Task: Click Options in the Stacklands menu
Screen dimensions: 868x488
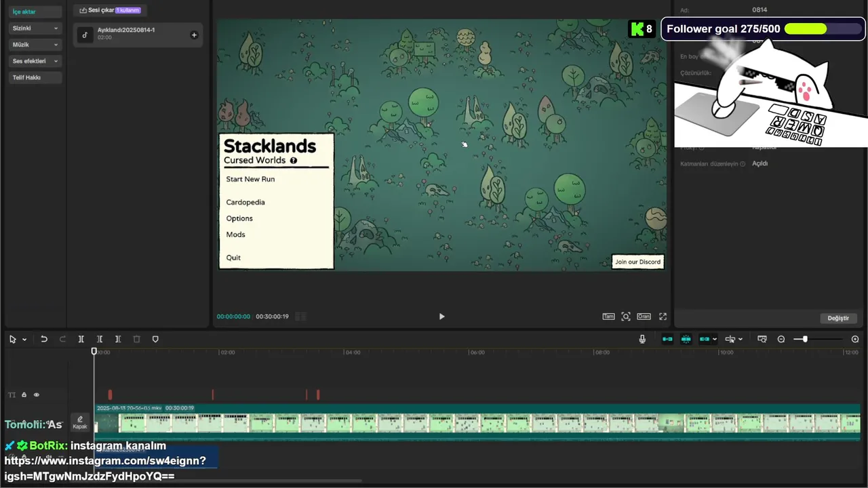Action: [239, 218]
